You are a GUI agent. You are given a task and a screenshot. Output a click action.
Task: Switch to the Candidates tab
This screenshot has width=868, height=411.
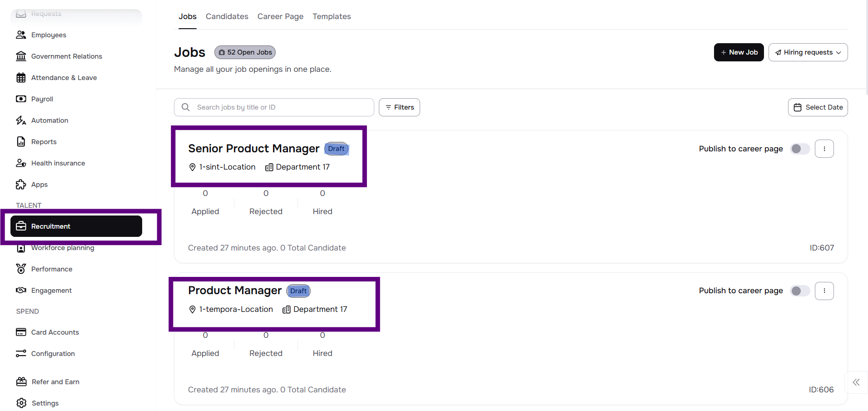click(x=227, y=17)
